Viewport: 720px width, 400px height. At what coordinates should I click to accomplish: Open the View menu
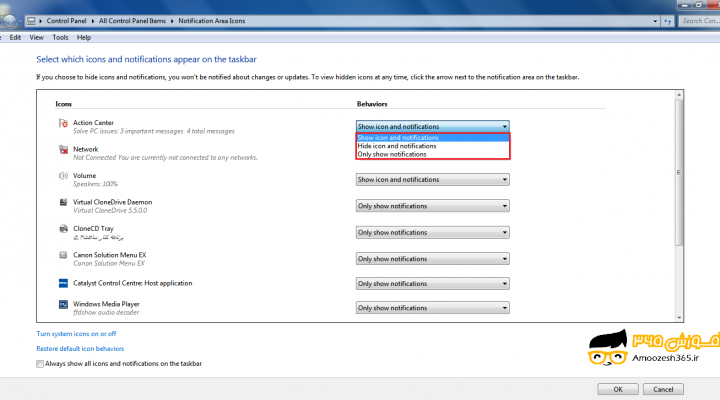click(36, 38)
